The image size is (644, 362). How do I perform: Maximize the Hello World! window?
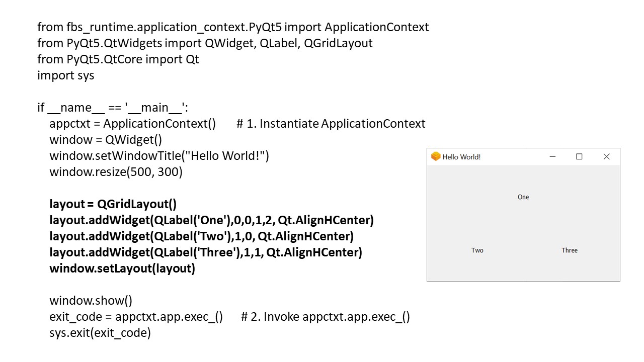(579, 157)
